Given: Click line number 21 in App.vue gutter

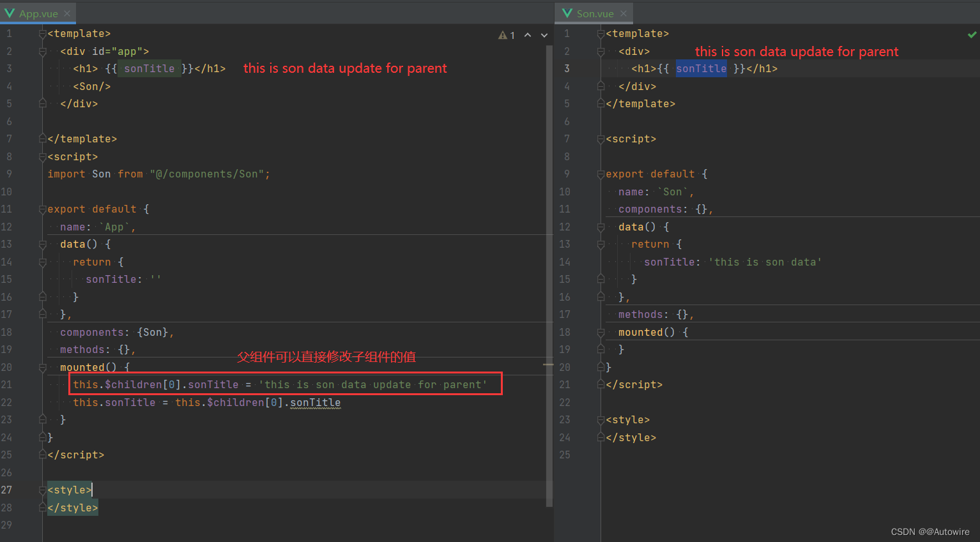Looking at the screenshot, I should [6, 384].
